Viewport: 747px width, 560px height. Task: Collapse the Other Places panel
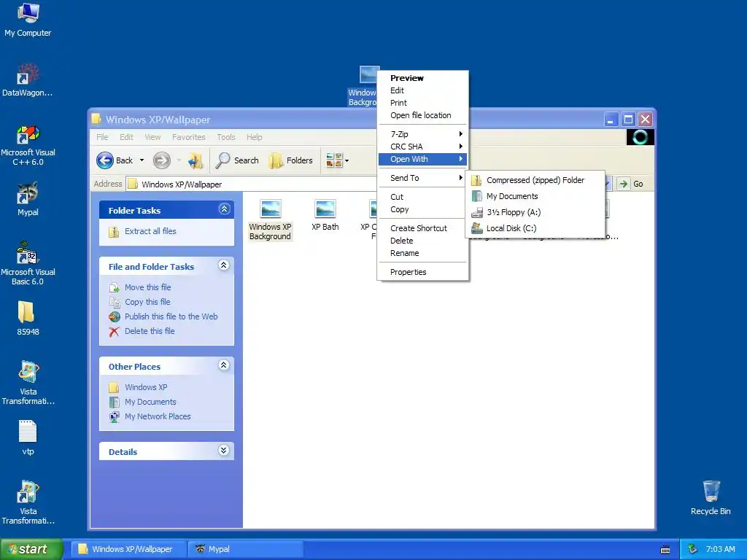224,365
